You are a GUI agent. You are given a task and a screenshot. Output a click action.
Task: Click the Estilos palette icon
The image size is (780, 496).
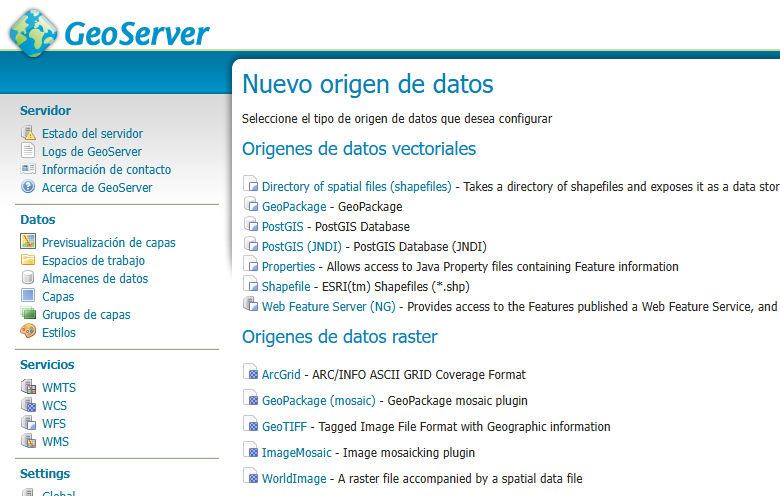(28, 331)
